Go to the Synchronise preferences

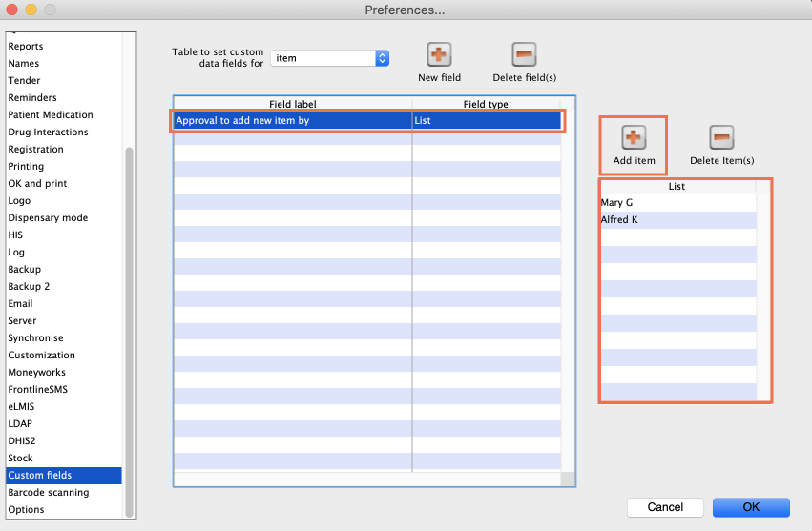point(35,337)
